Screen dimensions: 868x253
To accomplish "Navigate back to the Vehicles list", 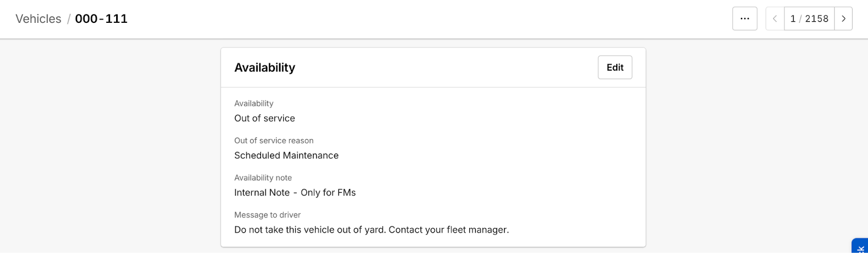I will coord(39,18).
